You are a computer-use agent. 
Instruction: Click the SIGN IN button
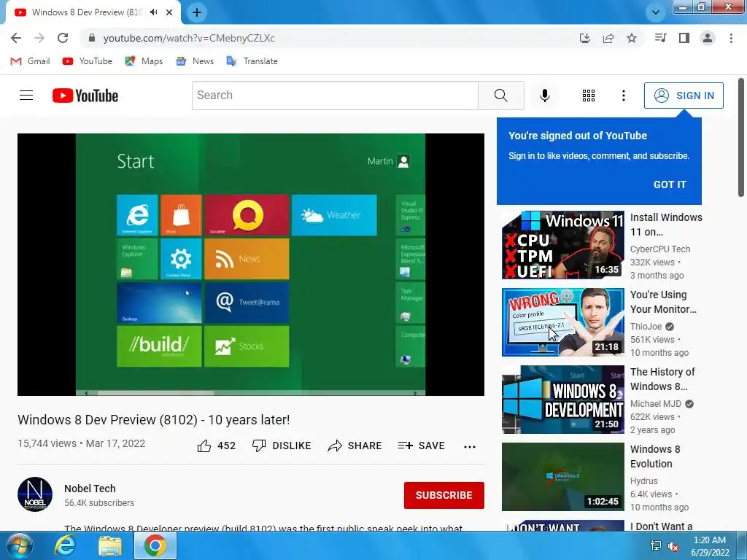684,96
